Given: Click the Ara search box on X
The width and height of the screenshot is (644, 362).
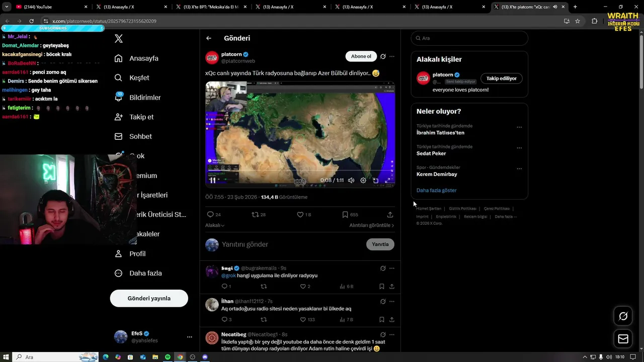Looking at the screenshot, I should [x=469, y=38].
